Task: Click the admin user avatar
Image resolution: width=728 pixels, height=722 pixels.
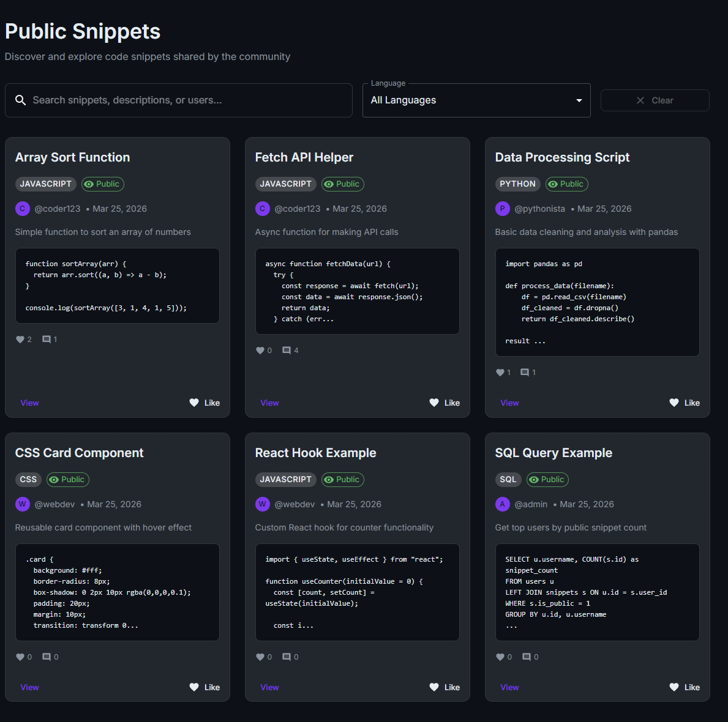Action: point(502,504)
